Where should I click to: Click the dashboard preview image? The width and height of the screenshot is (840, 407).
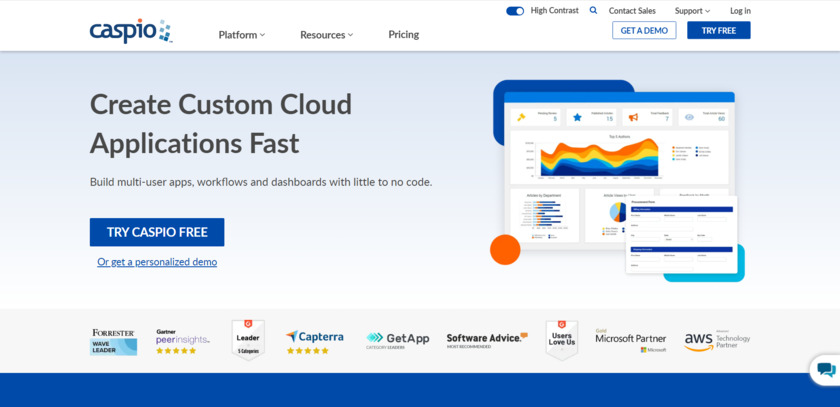[x=619, y=170]
